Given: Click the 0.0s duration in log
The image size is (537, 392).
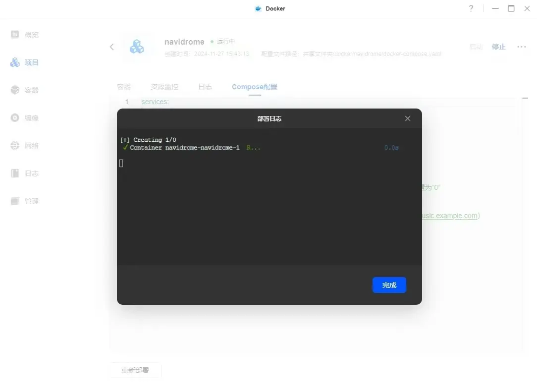Looking at the screenshot, I should coord(391,148).
